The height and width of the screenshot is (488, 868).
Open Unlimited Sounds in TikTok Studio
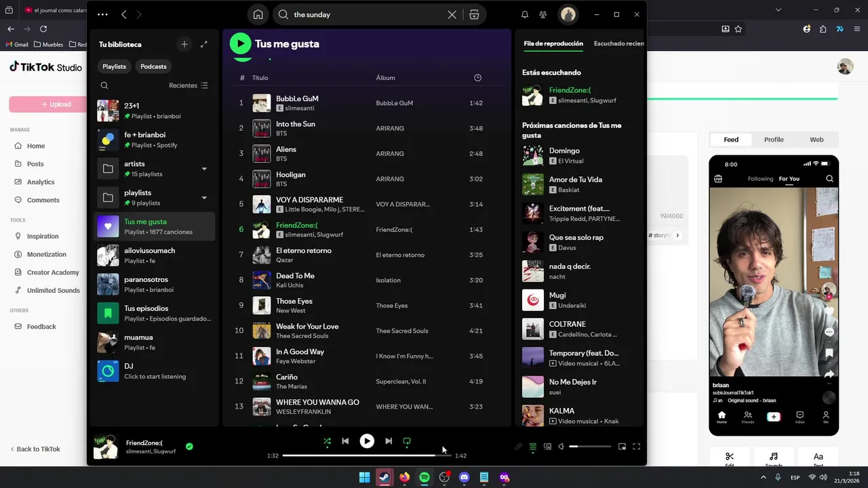(x=53, y=290)
